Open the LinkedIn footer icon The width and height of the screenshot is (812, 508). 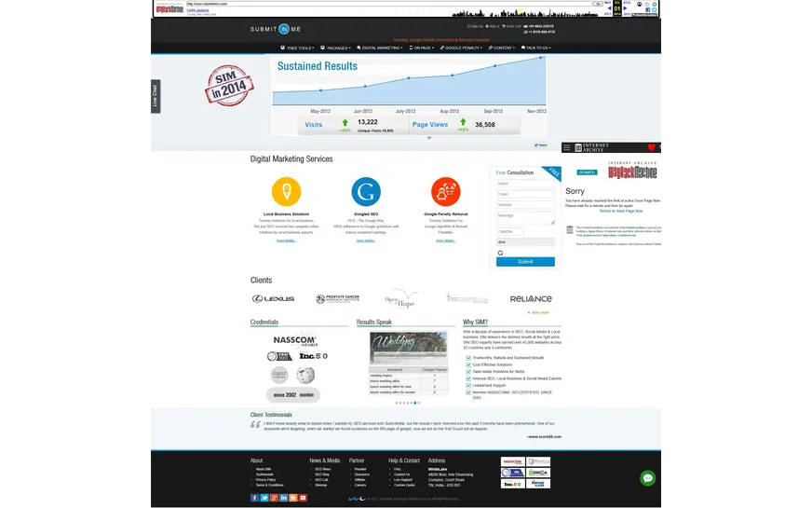284,498
